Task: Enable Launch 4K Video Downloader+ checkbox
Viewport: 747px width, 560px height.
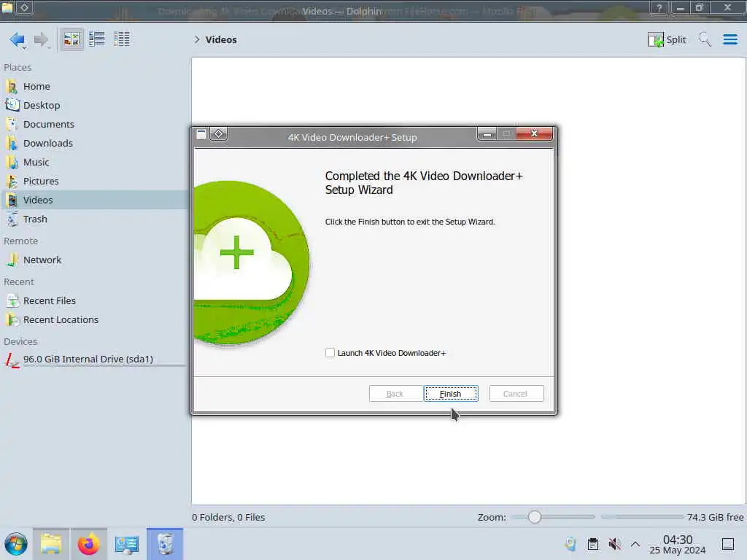Action: 330,353
